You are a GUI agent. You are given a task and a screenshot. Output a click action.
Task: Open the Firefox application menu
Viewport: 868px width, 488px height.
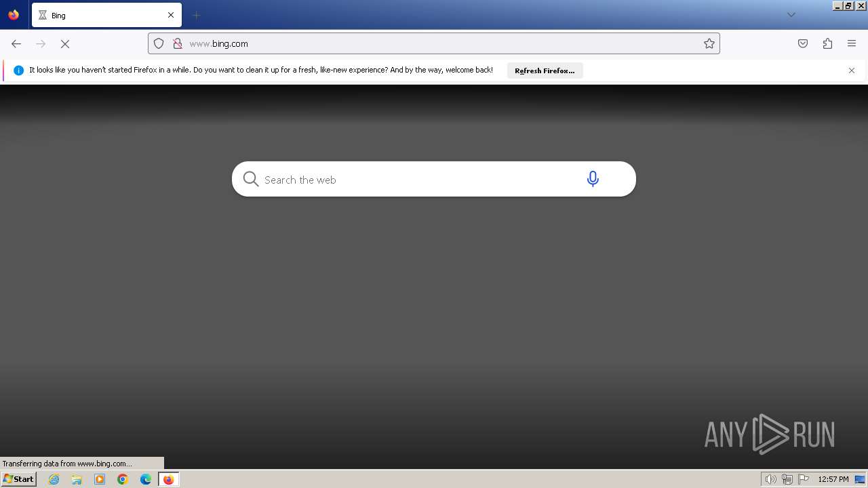tap(852, 43)
